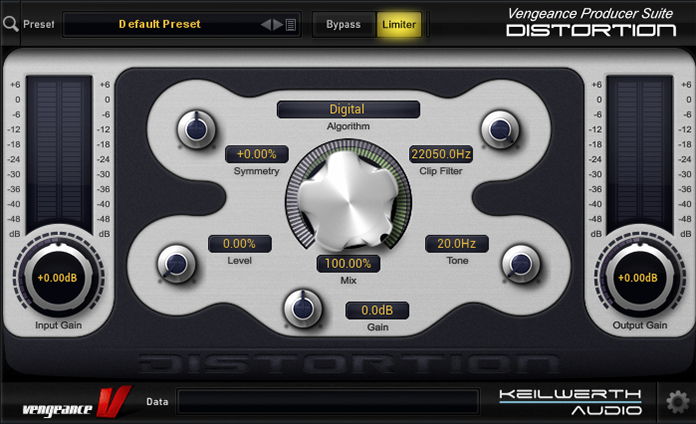Open the settings gear icon
Image resolution: width=696 pixels, height=424 pixels.
[677, 402]
